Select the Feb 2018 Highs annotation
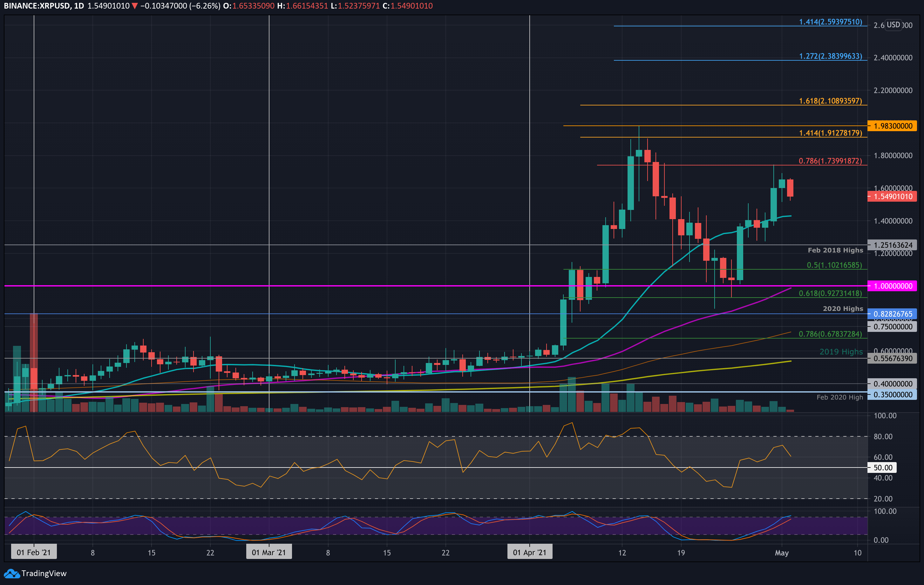The height and width of the screenshot is (585, 924). (x=835, y=250)
